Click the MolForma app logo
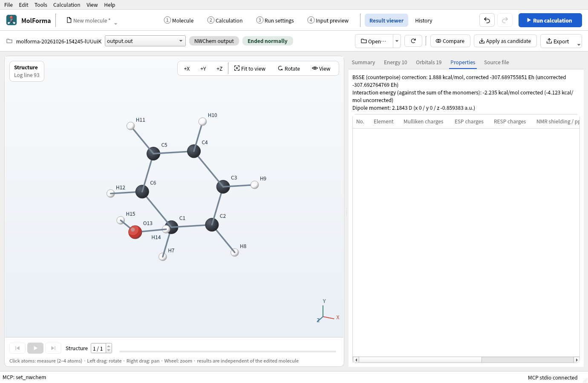588x383 pixels. point(12,20)
